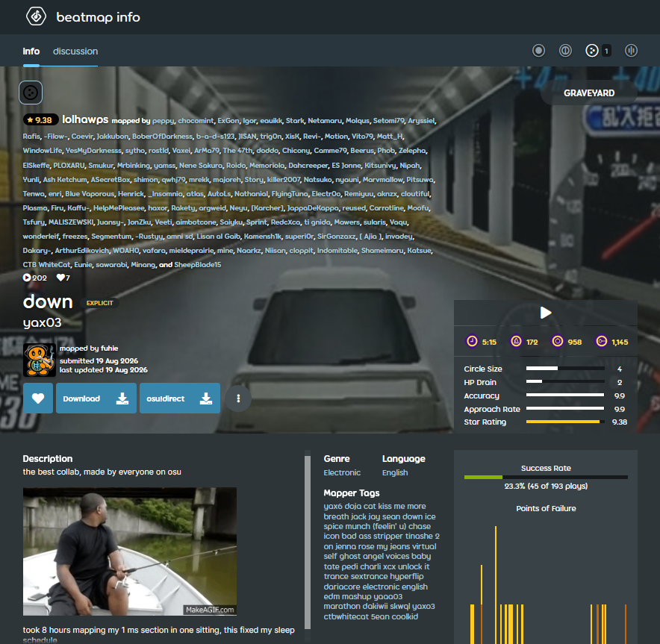Open WindowLife's profile link
This screenshot has width=660, height=644.
point(42,151)
